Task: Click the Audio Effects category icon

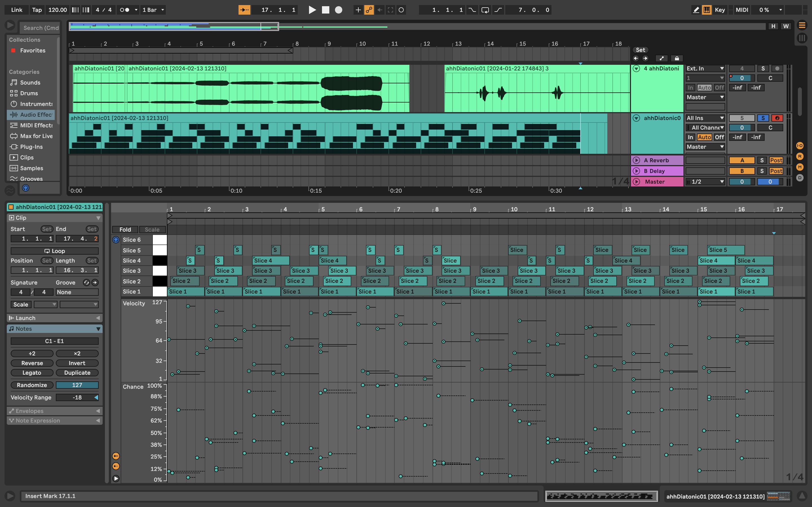Action: pyautogui.click(x=13, y=114)
